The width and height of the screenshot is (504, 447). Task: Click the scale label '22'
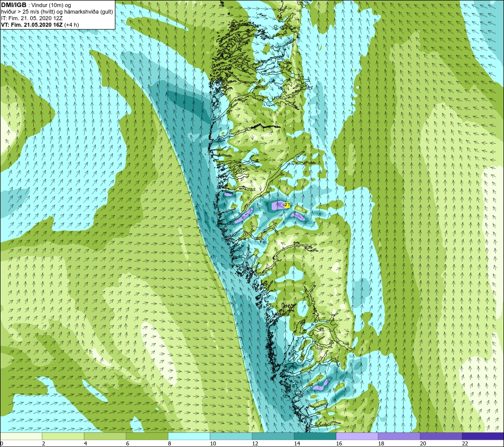coord(465,444)
